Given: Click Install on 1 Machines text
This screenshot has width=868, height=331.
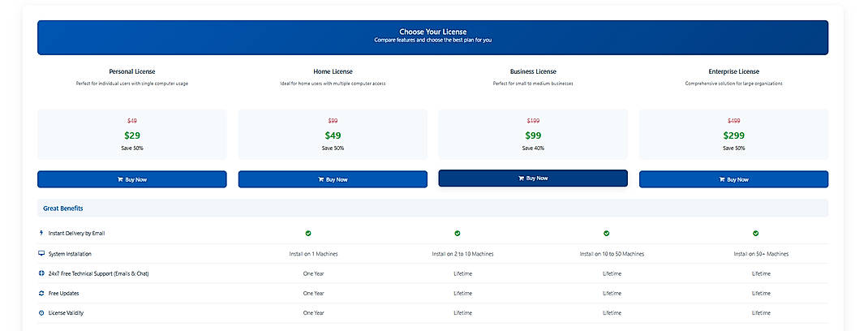Looking at the screenshot, I should 313,254.
